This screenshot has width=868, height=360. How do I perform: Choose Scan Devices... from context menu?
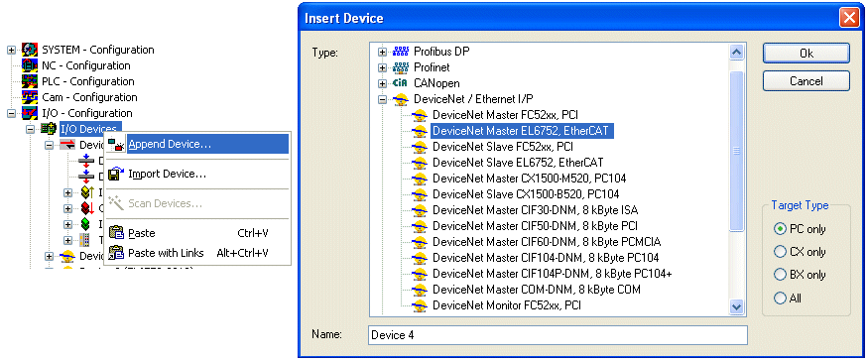pos(196,204)
